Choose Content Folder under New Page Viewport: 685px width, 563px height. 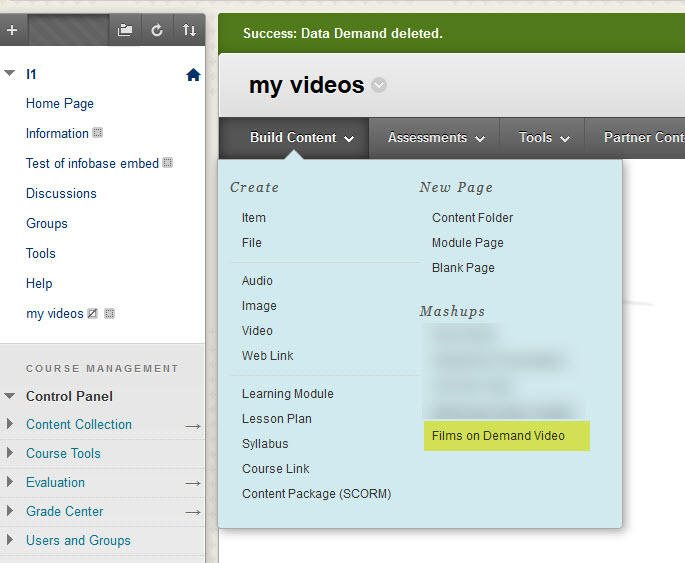(473, 218)
